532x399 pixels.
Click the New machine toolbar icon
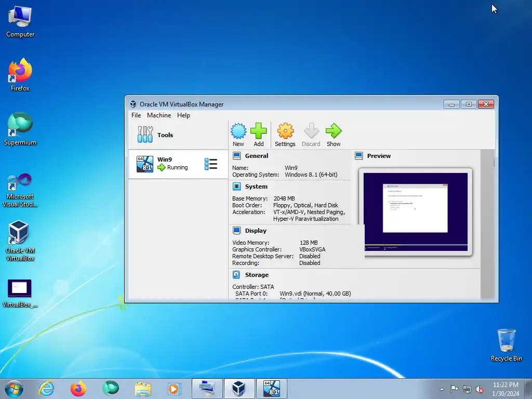238,135
